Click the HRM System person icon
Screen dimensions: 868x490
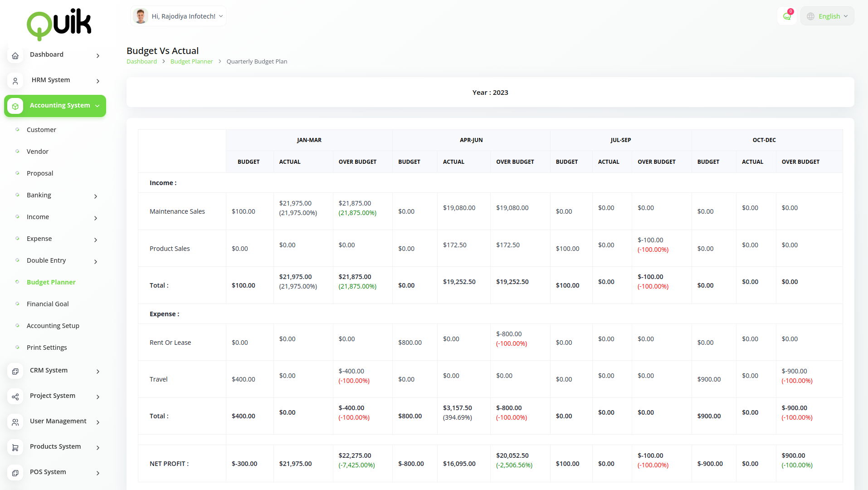(15, 81)
